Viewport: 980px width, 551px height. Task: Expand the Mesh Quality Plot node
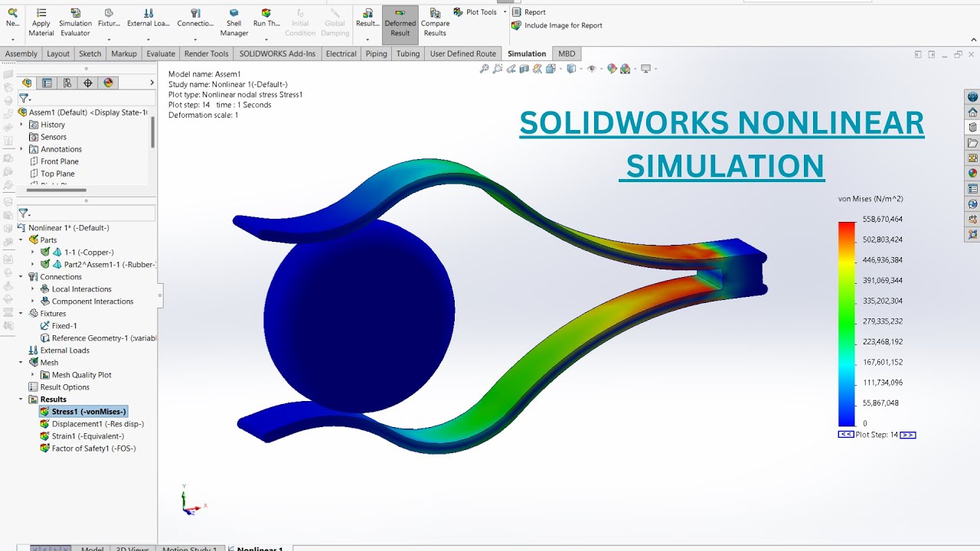[x=33, y=375]
